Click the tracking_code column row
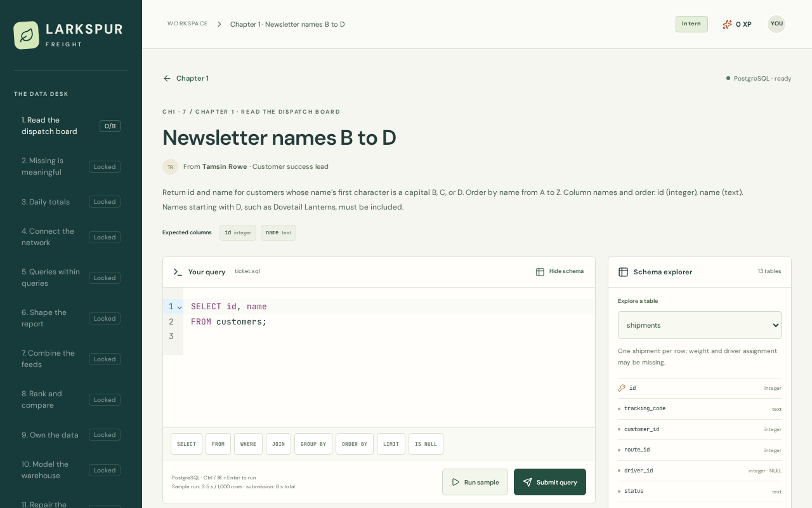Image resolution: width=812 pixels, height=508 pixels. (700, 409)
